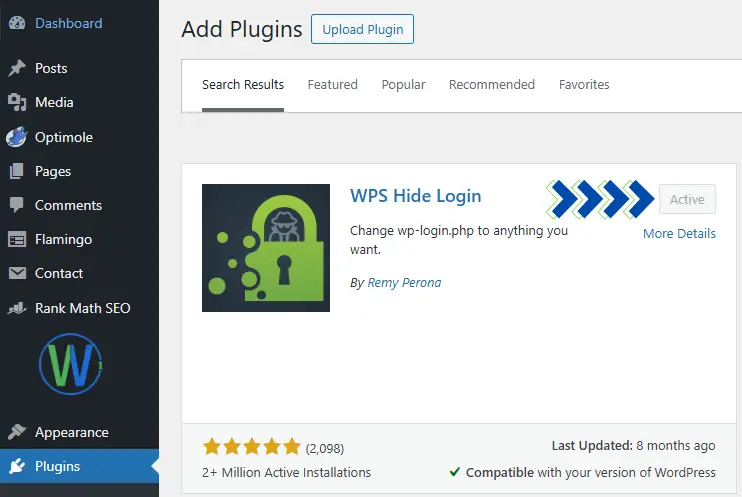Switch to the Popular tab
Image resolution: width=742 pixels, height=497 pixels.
pos(403,85)
